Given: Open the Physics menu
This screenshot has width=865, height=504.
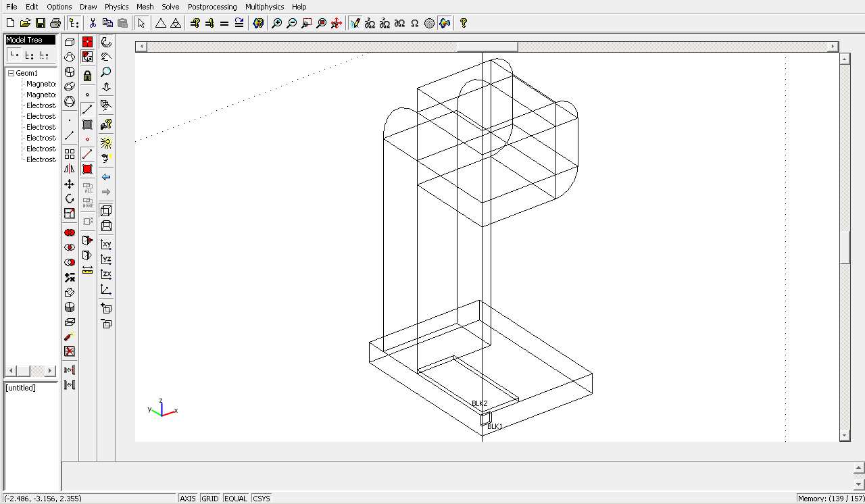Looking at the screenshot, I should point(116,7).
